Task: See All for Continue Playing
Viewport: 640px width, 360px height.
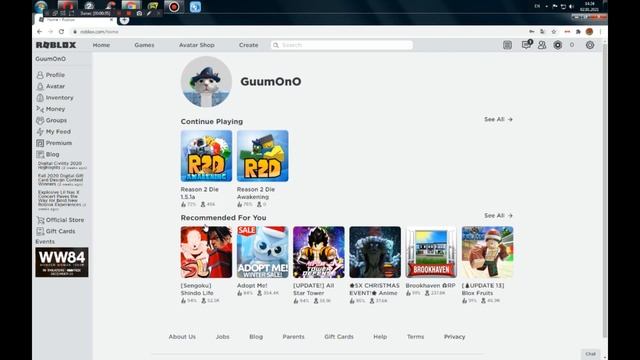Action: point(498,119)
